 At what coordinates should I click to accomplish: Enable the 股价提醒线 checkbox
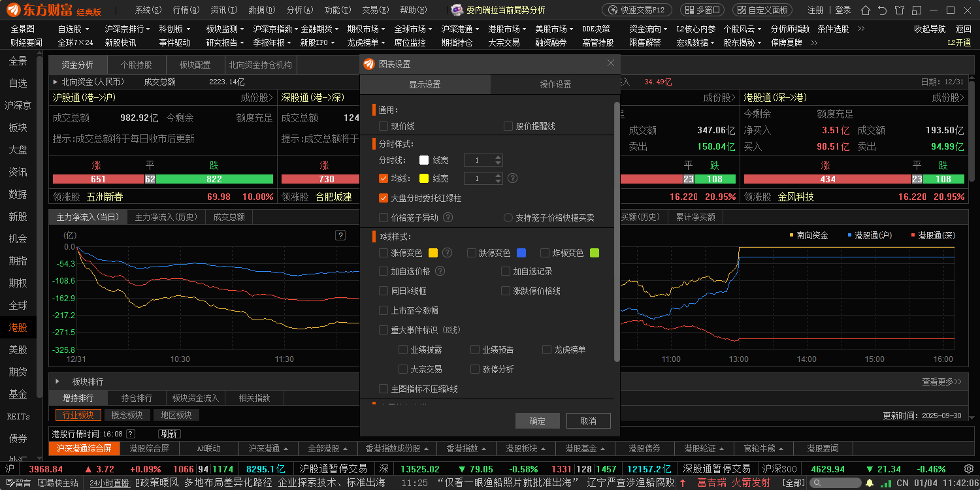[x=508, y=126]
